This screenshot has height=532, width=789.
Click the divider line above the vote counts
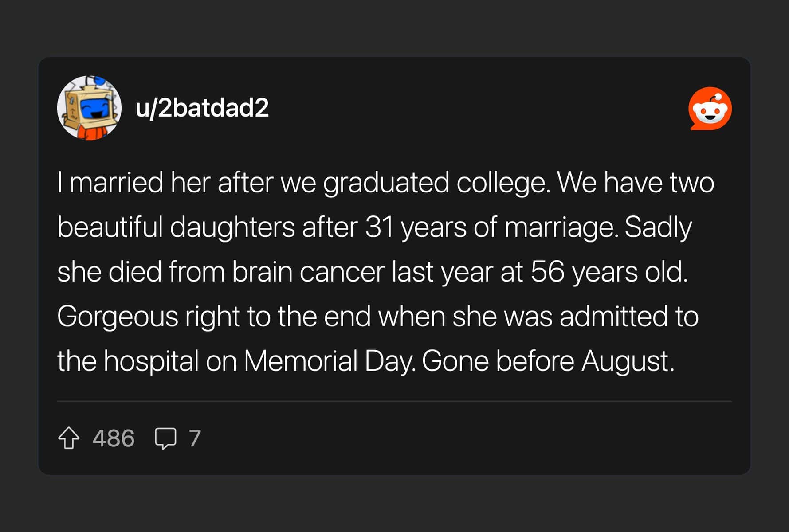coord(394,401)
